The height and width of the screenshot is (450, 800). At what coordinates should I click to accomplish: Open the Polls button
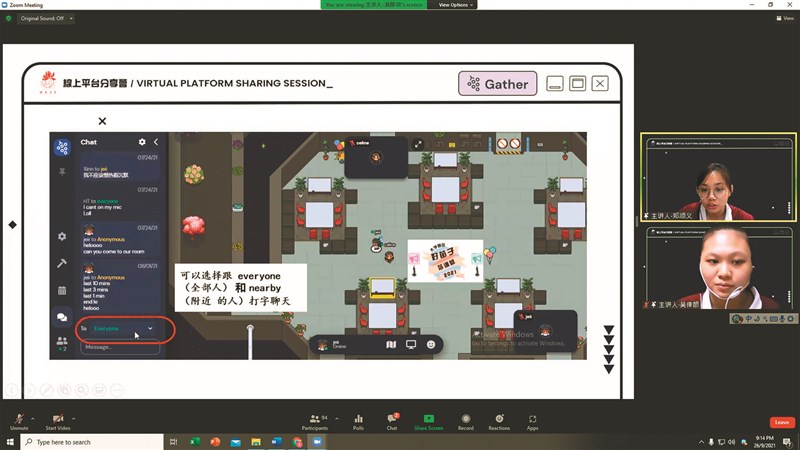click(359, 421)
